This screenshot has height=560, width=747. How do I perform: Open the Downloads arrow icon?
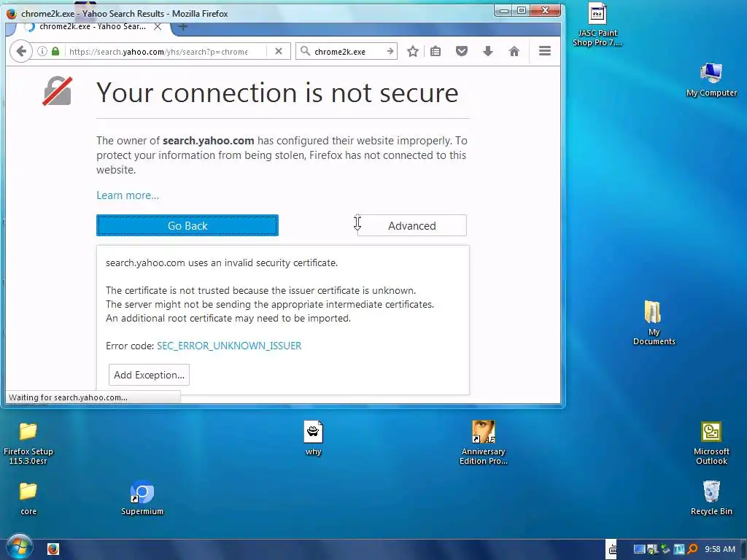coord(488,52)
